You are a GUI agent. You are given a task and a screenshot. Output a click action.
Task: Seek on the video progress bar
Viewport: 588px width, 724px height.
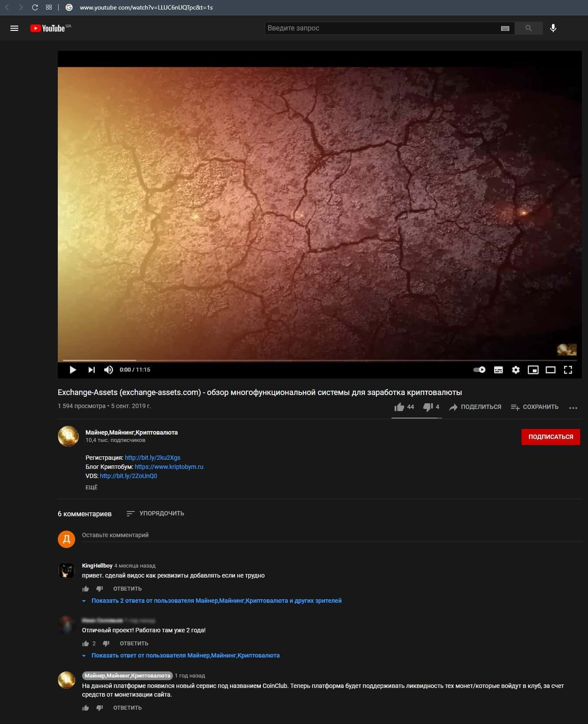(320, 360)
